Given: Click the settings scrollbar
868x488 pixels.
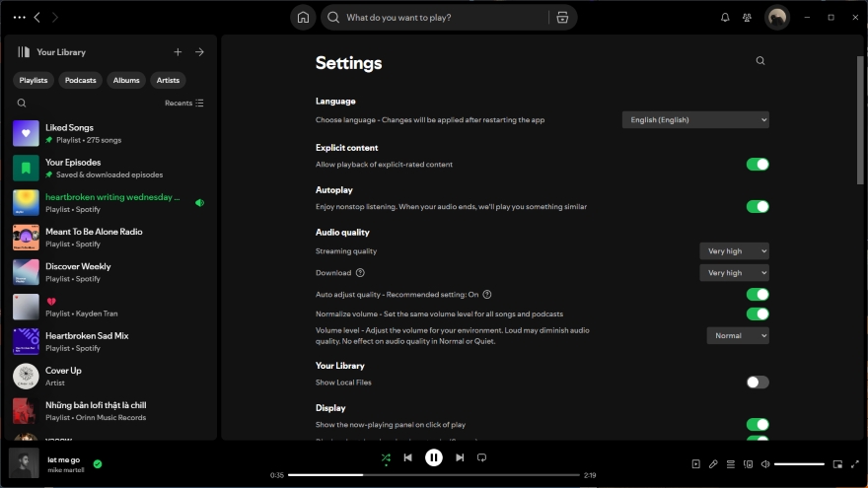Looking at the screenshot, I should [860, 120].
